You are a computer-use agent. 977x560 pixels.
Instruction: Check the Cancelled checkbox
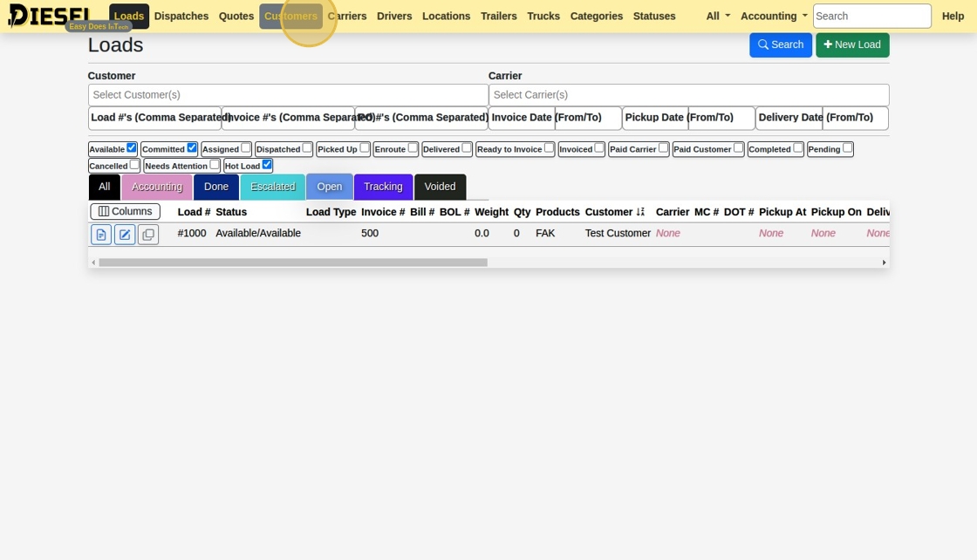(134, 165)
